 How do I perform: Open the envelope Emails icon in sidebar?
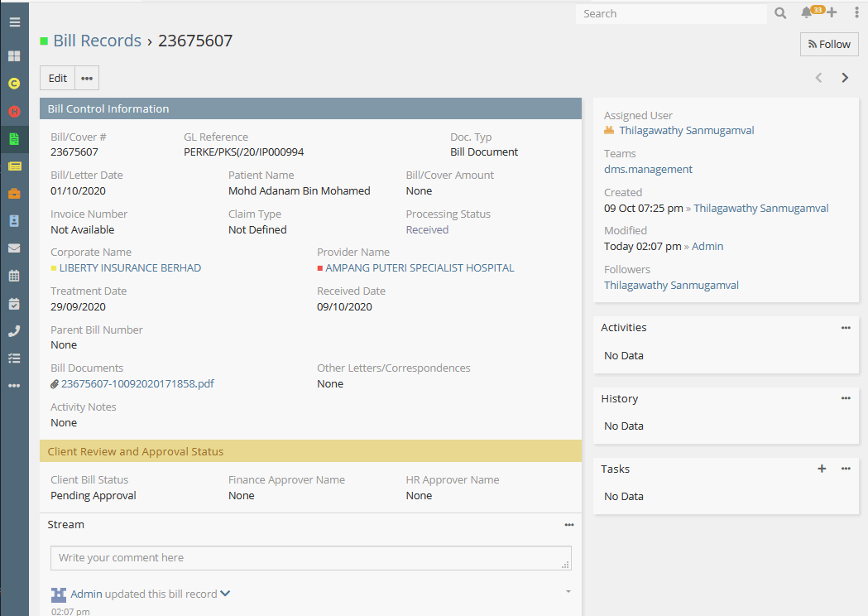(x=14, y=248)
